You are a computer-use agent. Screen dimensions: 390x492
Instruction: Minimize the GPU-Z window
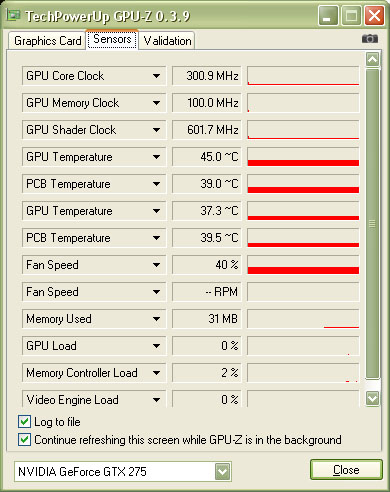328,15
